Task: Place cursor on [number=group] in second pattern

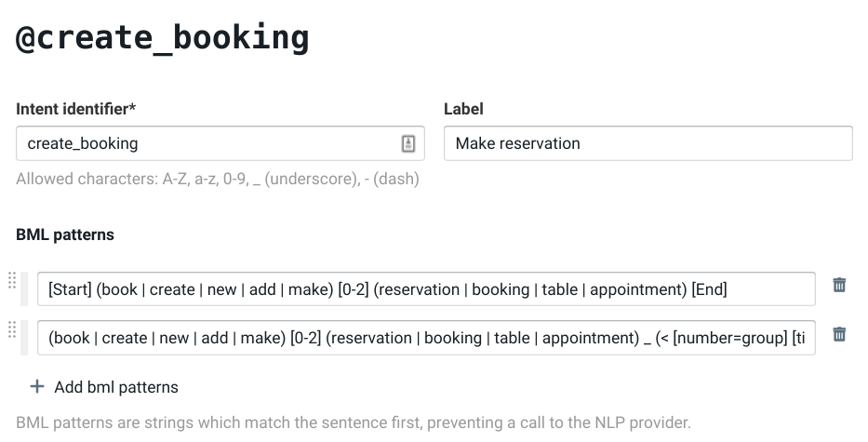Action: pos(730,337)
